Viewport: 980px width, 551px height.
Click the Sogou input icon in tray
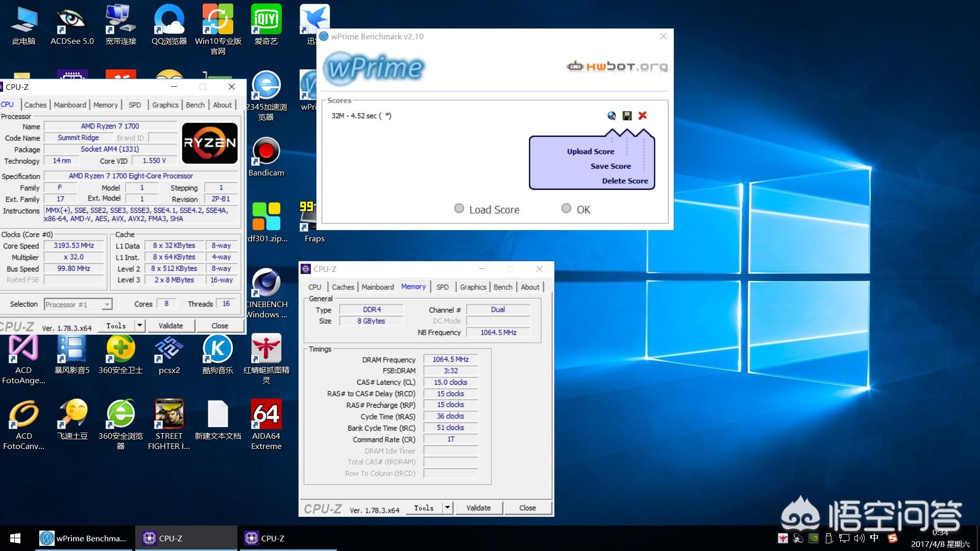coord(893,538)
